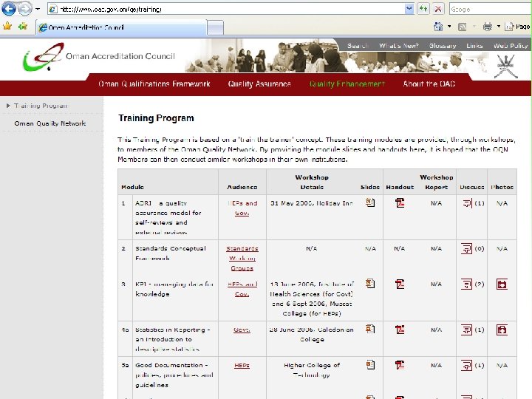532x399 pixels.
Task: Open the PDF handout for ADRI module
Action: (x=400, y=203)
